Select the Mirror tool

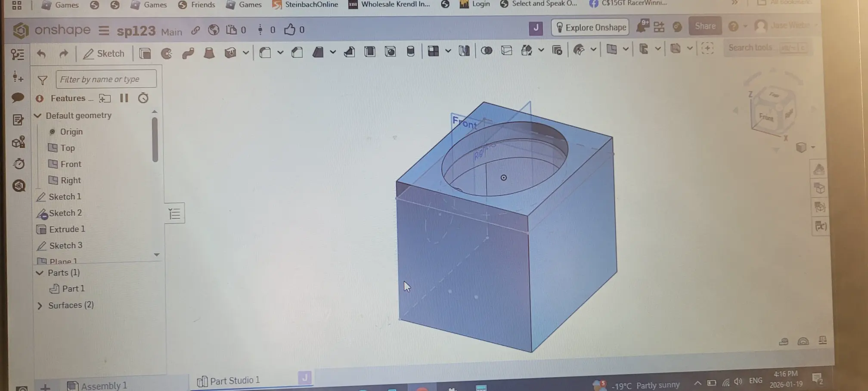point(464,51)
